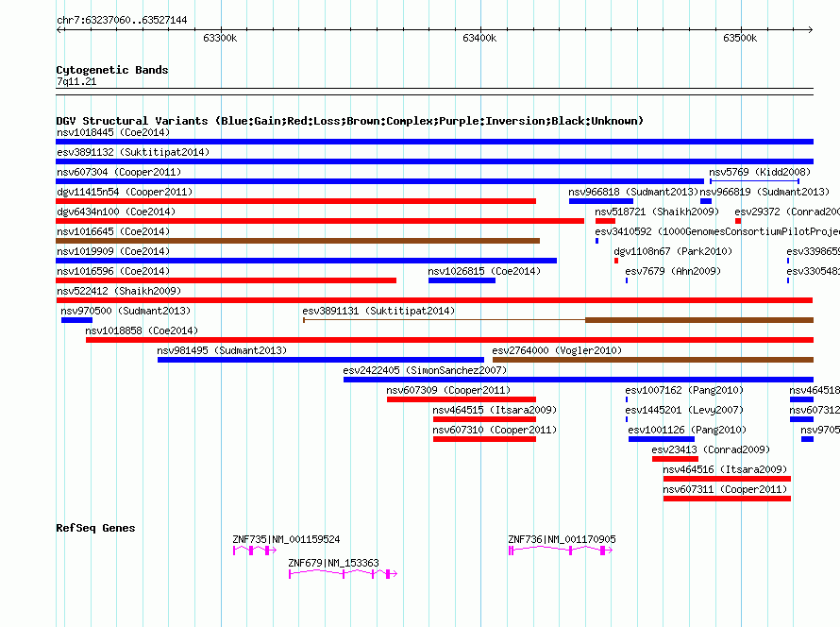The width and height of the screenshot is (840, 627).
Task: Select nsv522412 (Shaikh2009) loss bar
Action: point(434,300)
